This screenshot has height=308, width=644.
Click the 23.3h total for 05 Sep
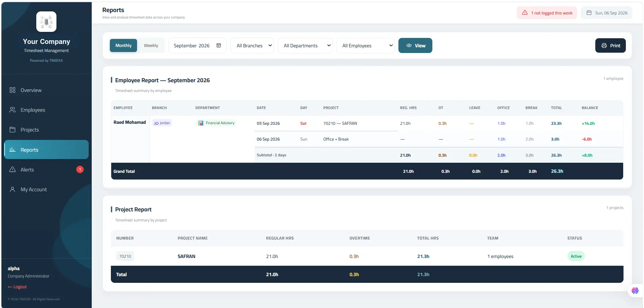pyautogui.click(x=556, y=123)
